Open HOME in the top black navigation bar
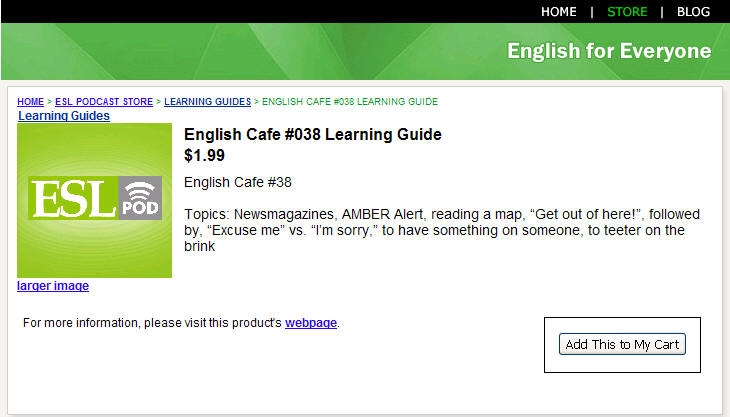Screen dimensions: 730x417 click(x=559, y=12)
